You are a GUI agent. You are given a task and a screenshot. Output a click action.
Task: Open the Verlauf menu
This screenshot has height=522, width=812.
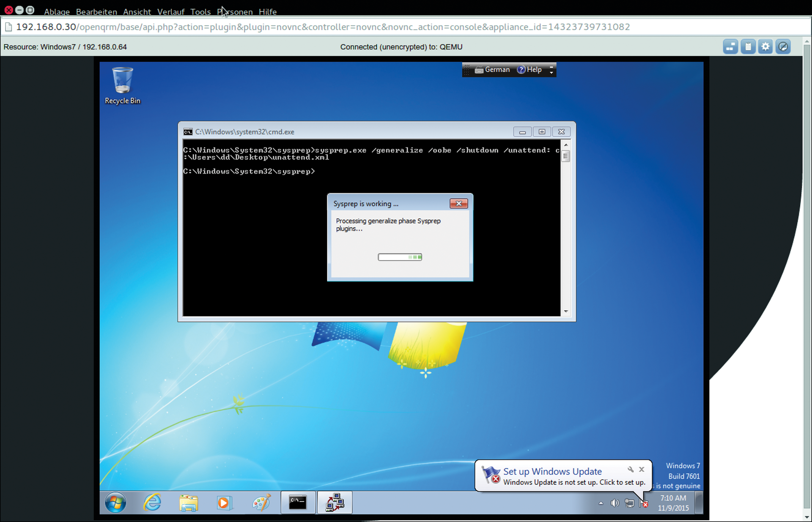pos(170,12)
